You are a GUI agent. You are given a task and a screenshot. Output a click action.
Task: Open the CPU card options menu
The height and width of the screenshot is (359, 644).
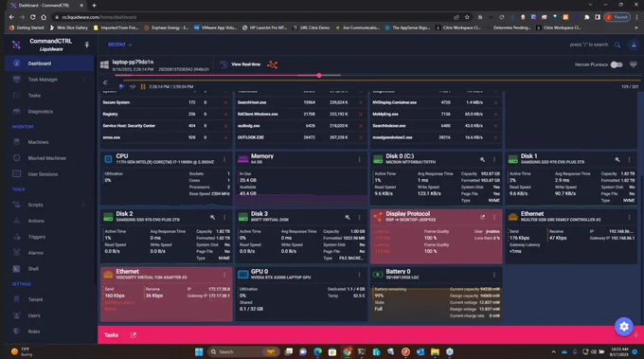pyautogui.click(x=224, y=159)
